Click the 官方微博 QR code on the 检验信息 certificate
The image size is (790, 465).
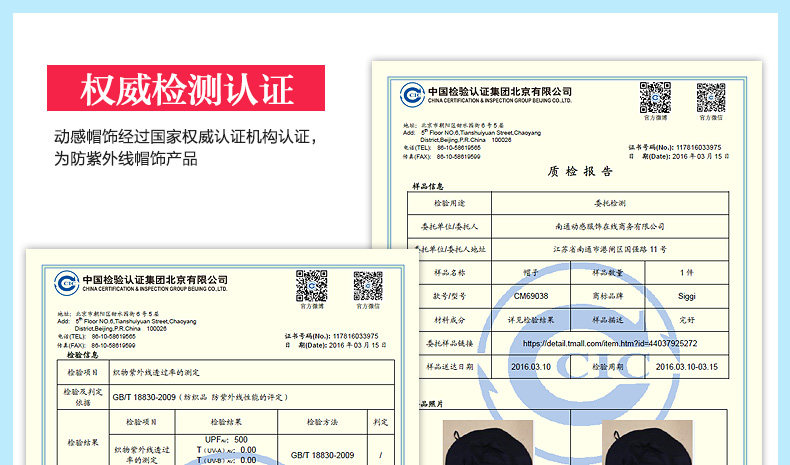(x=311, y=286)
